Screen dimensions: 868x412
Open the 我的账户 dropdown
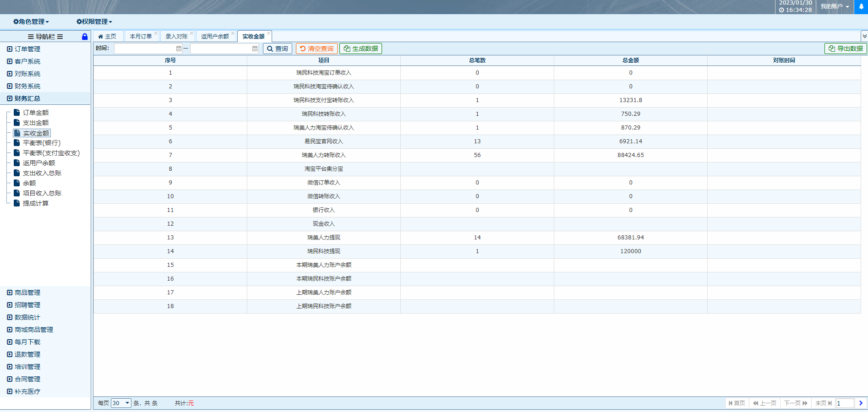(835, 6)
